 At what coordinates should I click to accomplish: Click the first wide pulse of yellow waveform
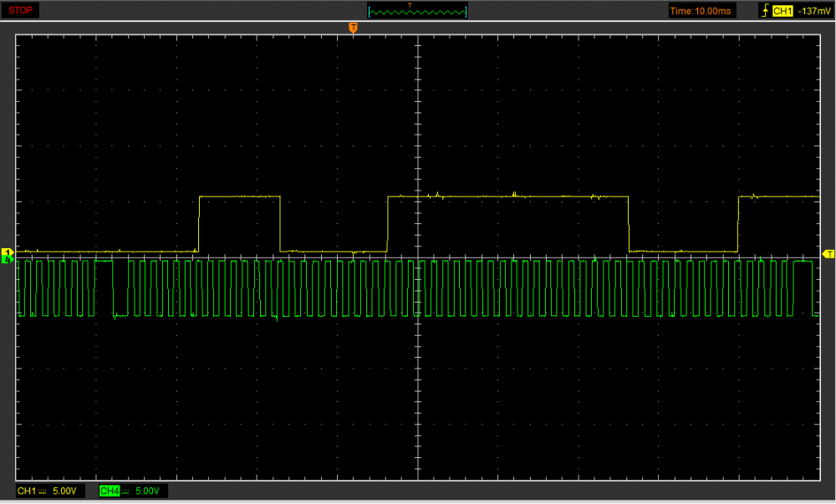pos(239,196)
